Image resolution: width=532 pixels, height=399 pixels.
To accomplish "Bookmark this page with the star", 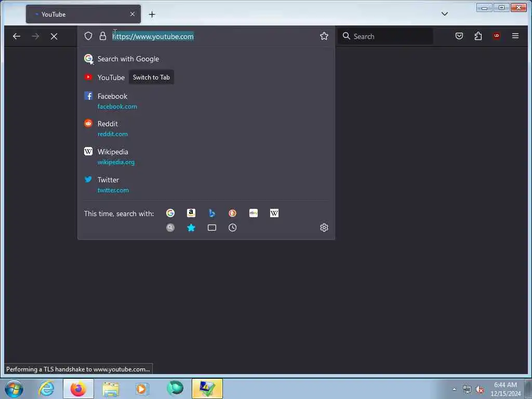I will coord(324,36).
